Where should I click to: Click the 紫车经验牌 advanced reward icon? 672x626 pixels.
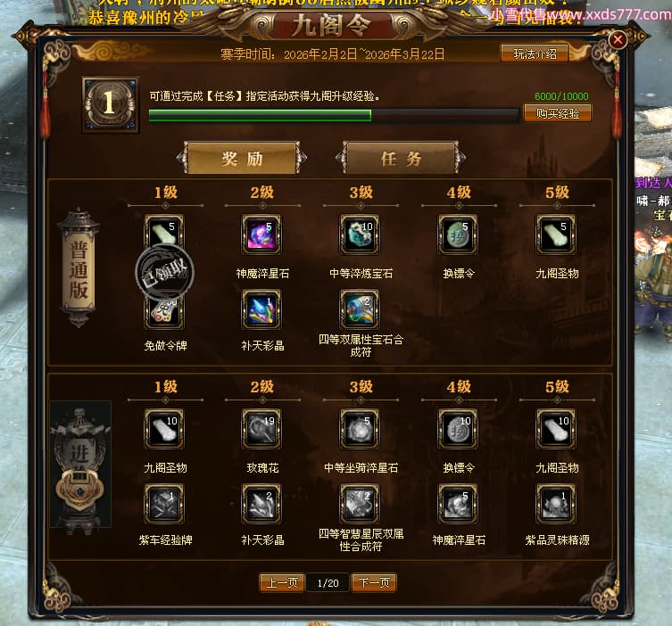click(164, 504)
